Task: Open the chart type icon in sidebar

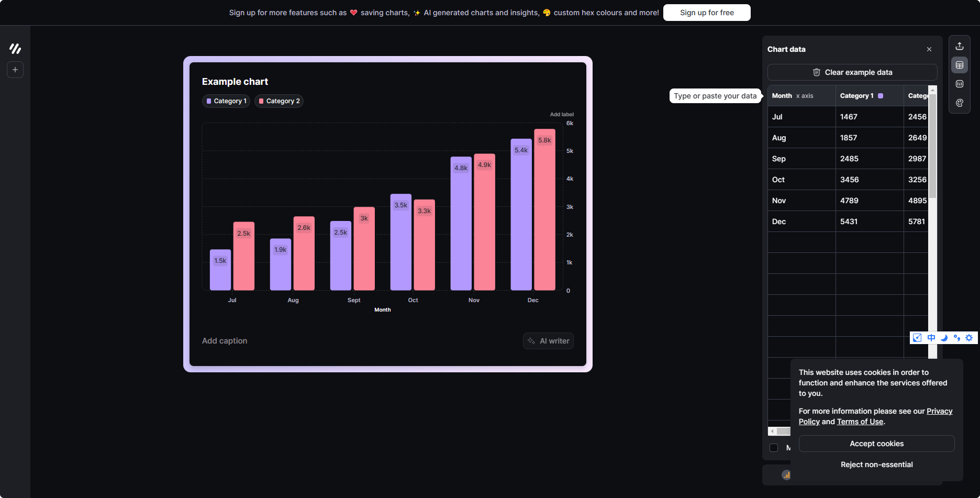Action: click(x=960, y=84)
